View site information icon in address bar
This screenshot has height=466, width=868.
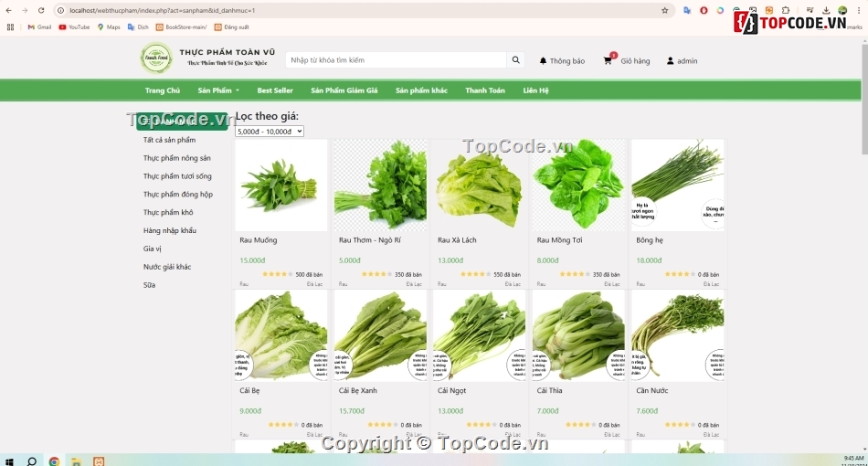(61, 10)
